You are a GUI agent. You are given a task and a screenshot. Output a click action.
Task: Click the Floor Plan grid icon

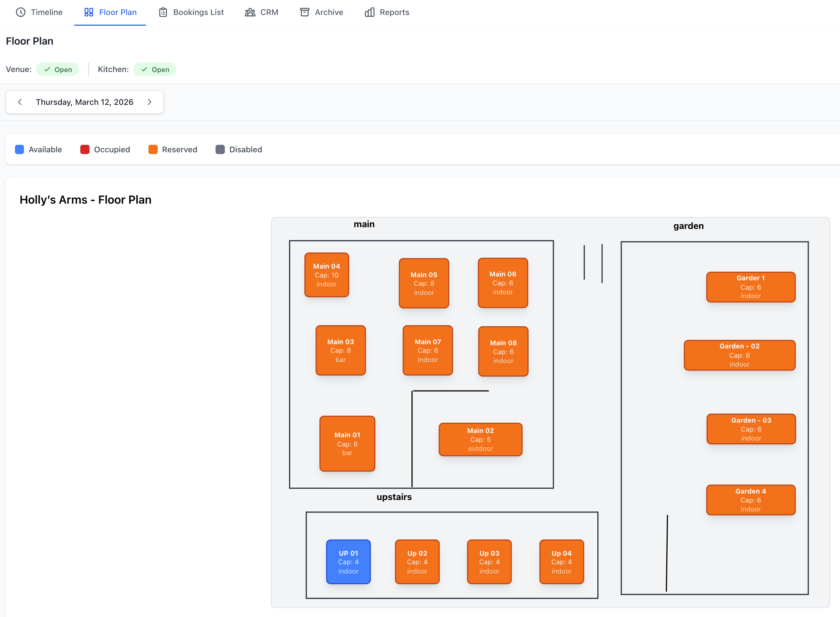coord(88,12)
